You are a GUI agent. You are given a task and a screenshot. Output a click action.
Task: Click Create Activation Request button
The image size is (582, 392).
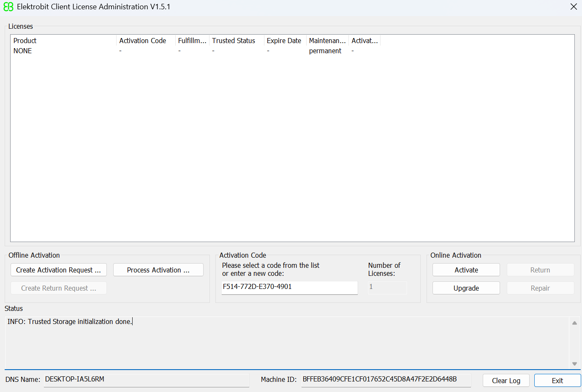[59, 270]
